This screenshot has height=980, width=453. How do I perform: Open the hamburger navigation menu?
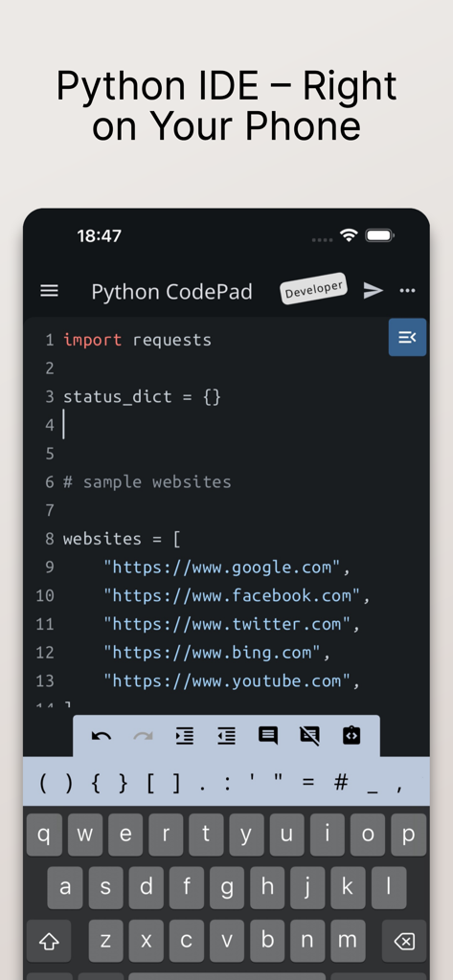point(50,291)
